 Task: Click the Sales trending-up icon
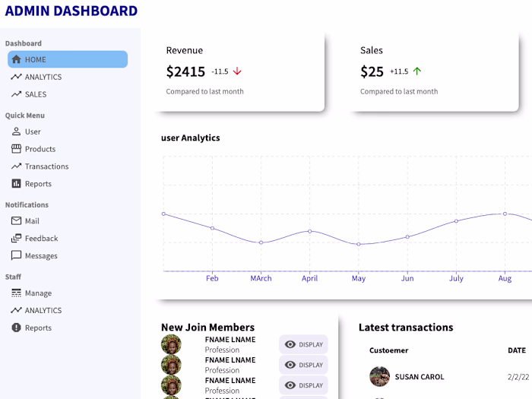16,94
